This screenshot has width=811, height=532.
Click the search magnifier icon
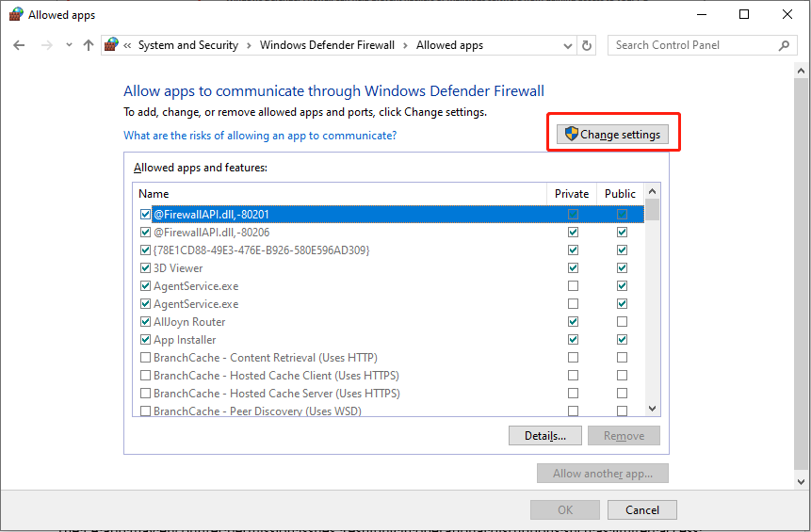(x=784, y=45)
